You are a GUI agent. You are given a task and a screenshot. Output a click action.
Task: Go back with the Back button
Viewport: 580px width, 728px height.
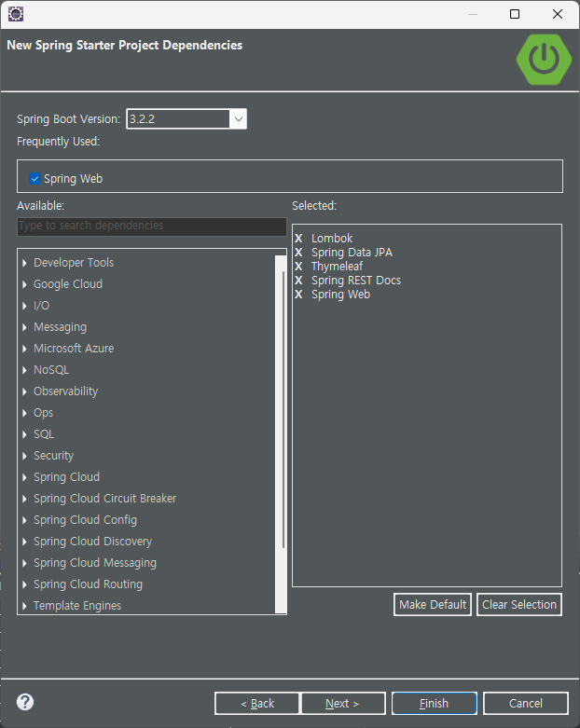tap(257, 704)
